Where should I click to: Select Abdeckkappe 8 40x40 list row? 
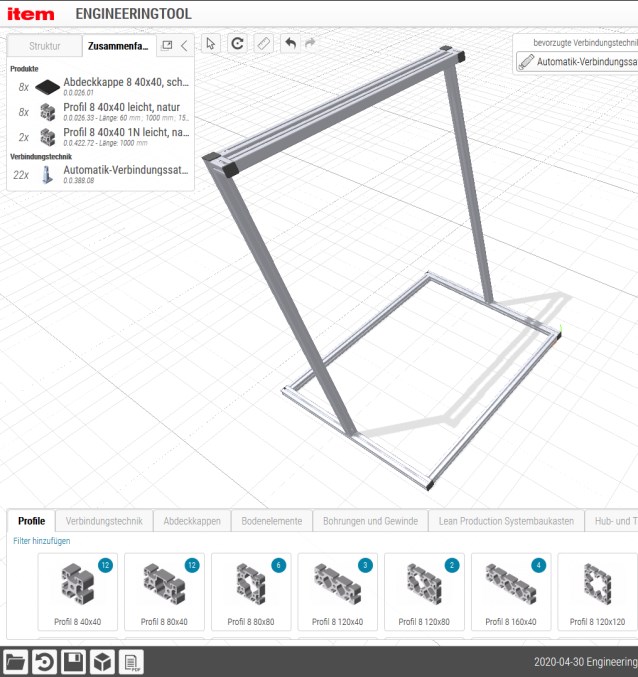point(100,86)
